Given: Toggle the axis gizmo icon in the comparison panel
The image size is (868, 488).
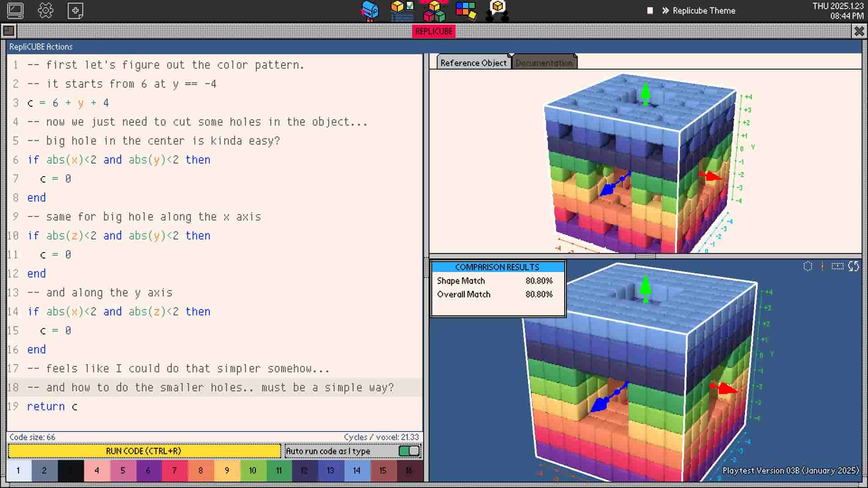Looking at the screenshot, I should click(x=822, y=267).
